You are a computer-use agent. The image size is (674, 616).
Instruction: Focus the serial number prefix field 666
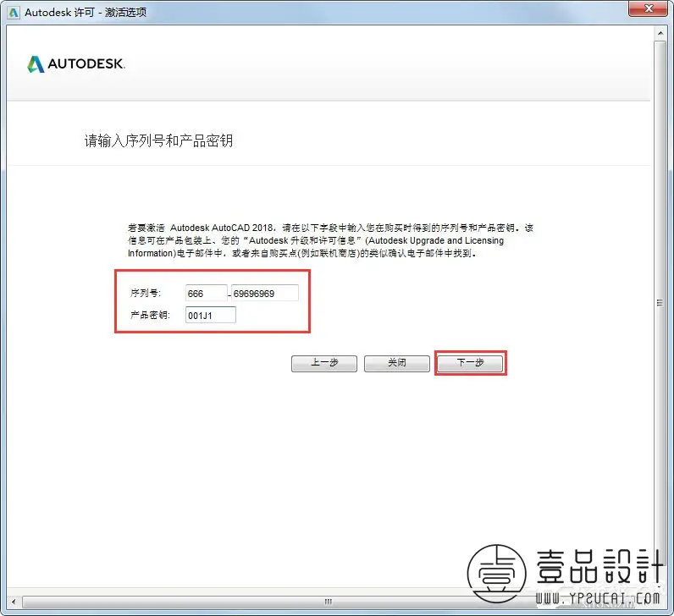206,293
